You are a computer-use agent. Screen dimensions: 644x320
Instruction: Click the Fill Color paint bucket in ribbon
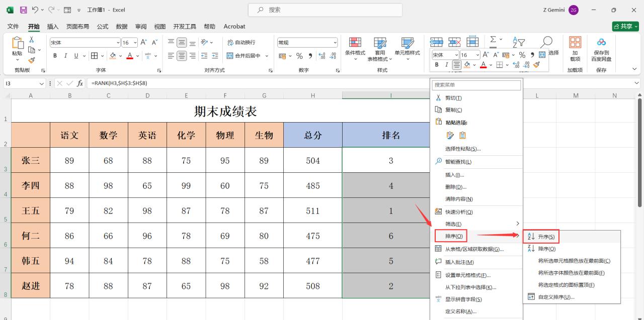coord(113,56)
